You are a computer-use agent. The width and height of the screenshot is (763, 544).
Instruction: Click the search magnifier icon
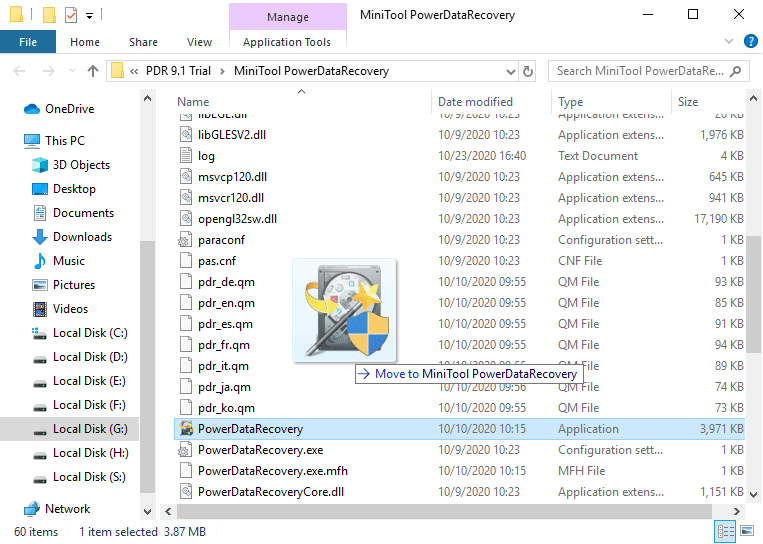(736, 71)
